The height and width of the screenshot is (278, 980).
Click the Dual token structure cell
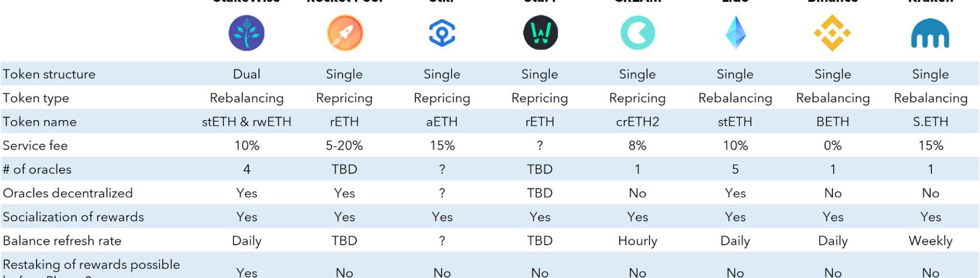[x=247, y=74]
